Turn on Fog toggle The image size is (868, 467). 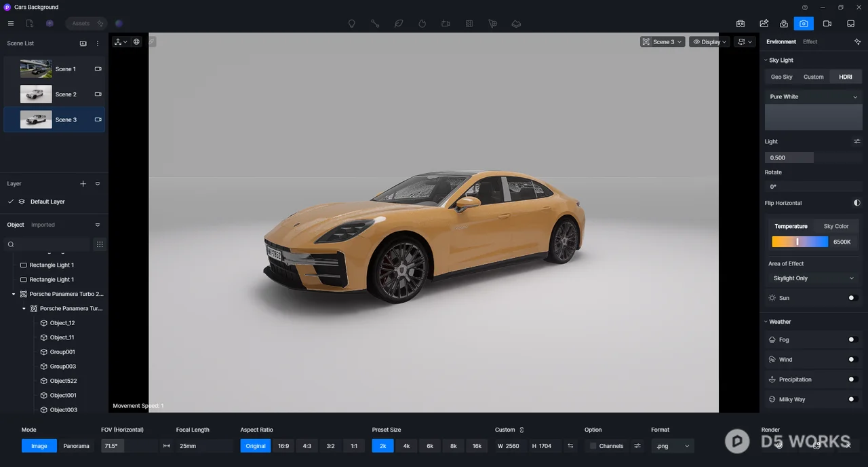[x=853, y=339]
